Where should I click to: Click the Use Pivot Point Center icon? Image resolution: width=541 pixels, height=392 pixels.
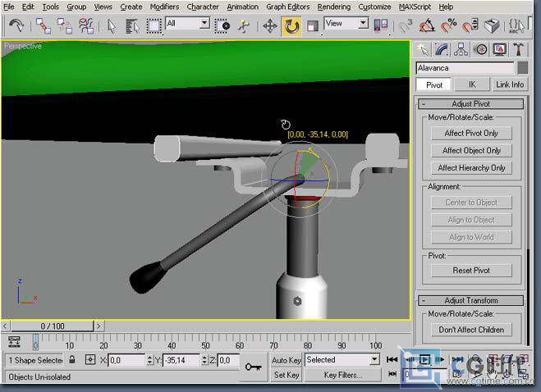pyautogui.click(x=381, y=26)
